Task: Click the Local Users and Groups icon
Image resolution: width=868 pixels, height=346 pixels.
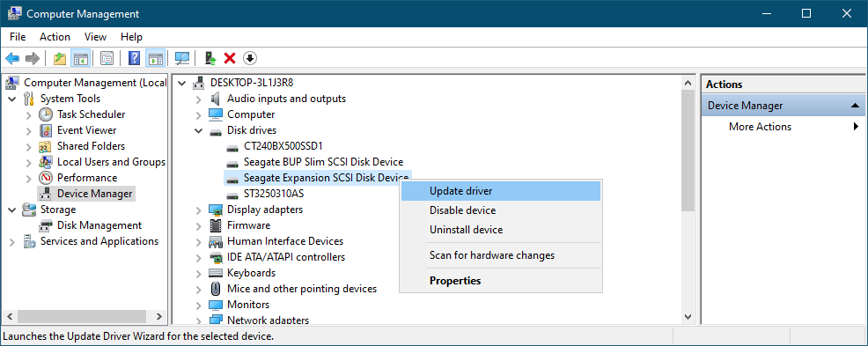Action: click(46, 162)
